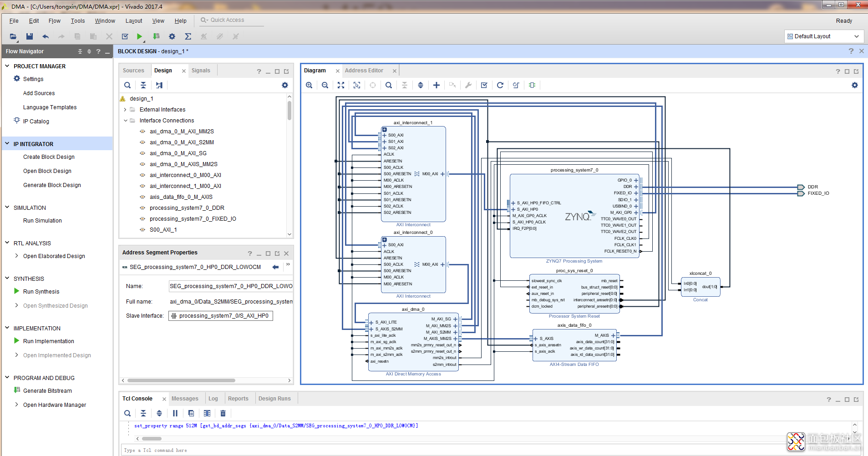
Task: Click the Design panel vertical scrollbar
Action: click(x=289, y=111)
